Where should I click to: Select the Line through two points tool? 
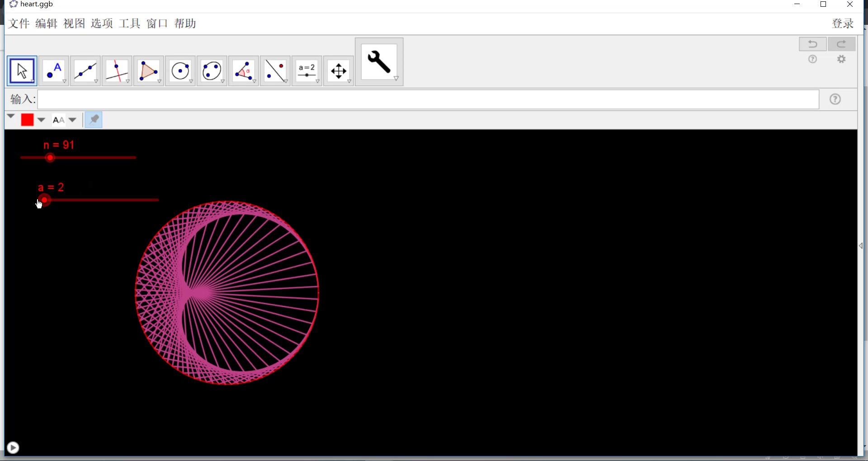[x=85, y=71]
